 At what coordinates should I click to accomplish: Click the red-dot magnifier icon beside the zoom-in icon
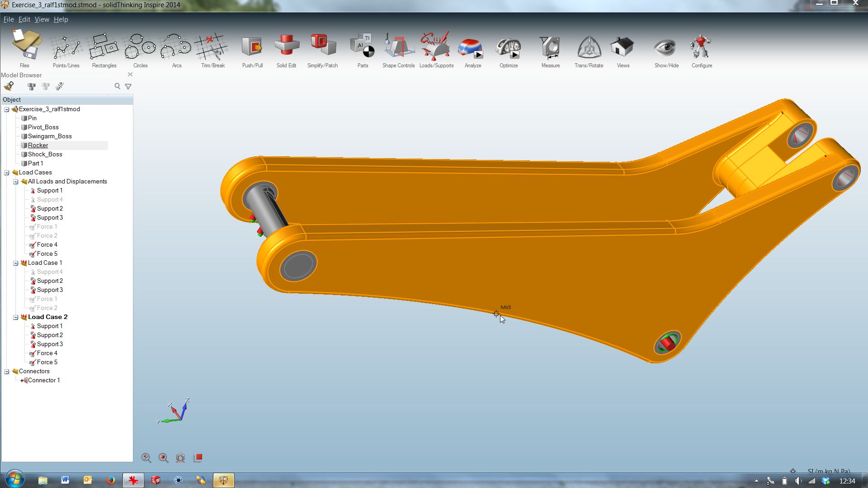click(x=163, y=458)
